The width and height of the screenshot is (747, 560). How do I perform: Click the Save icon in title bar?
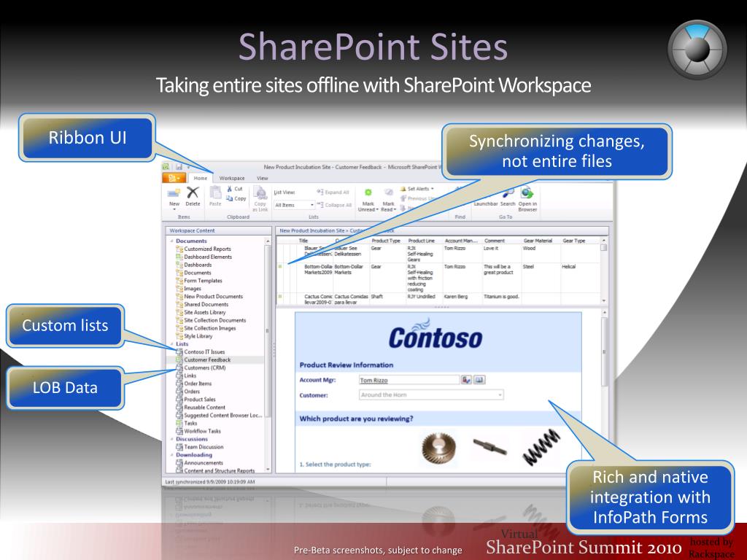(179, 167)
